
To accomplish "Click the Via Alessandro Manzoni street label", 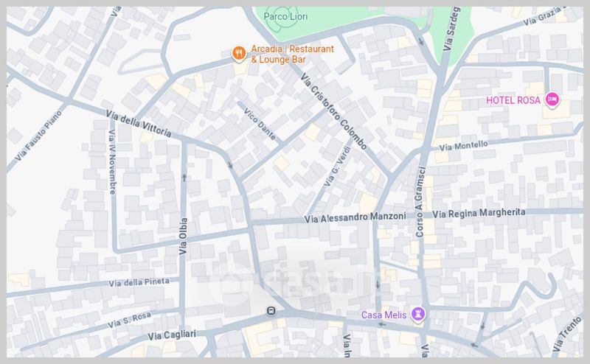I will 355,217.
